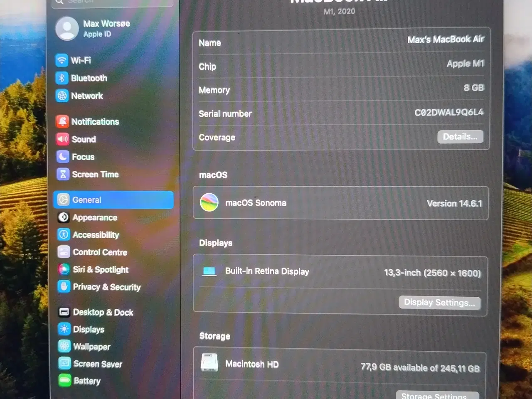
Task: Click the Displays section heading
Action: click(216, 243)
